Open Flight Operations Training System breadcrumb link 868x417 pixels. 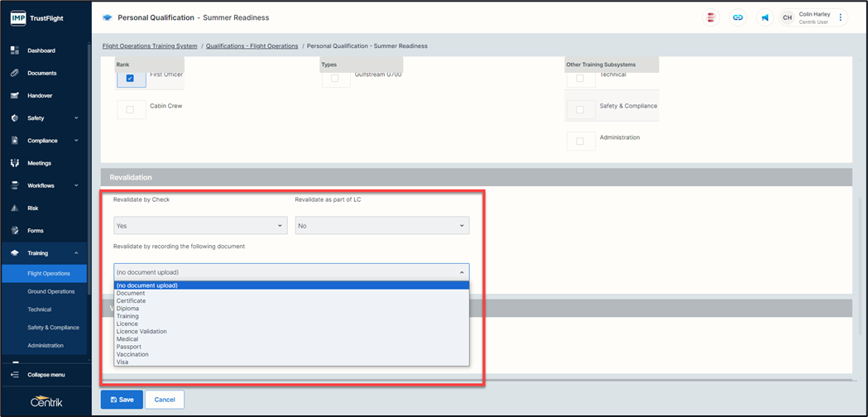(150, 46)
